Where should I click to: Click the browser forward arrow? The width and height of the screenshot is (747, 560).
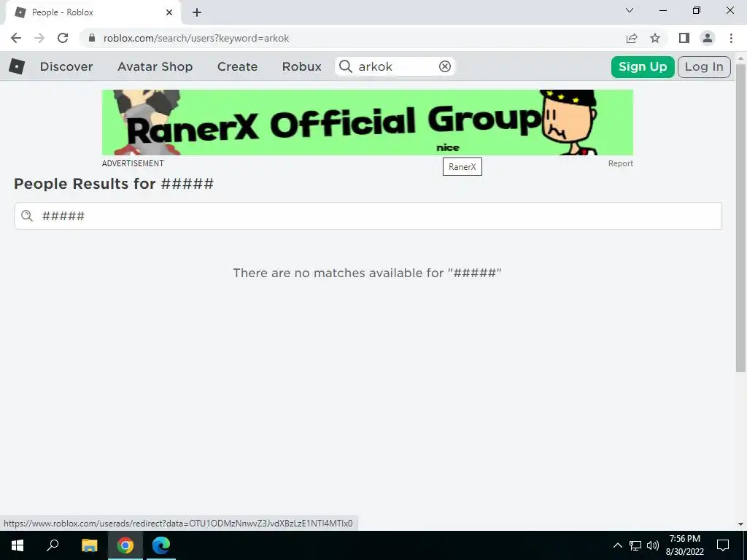[39, 38]
